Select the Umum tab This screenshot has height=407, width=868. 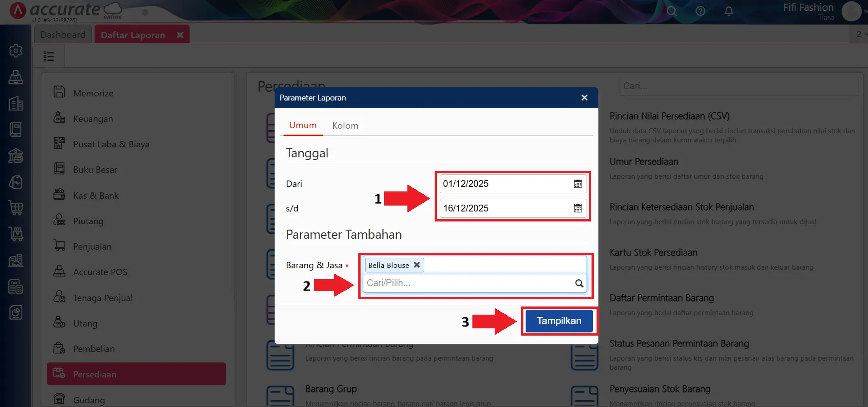pyautogui.click(x=303, y=126)
